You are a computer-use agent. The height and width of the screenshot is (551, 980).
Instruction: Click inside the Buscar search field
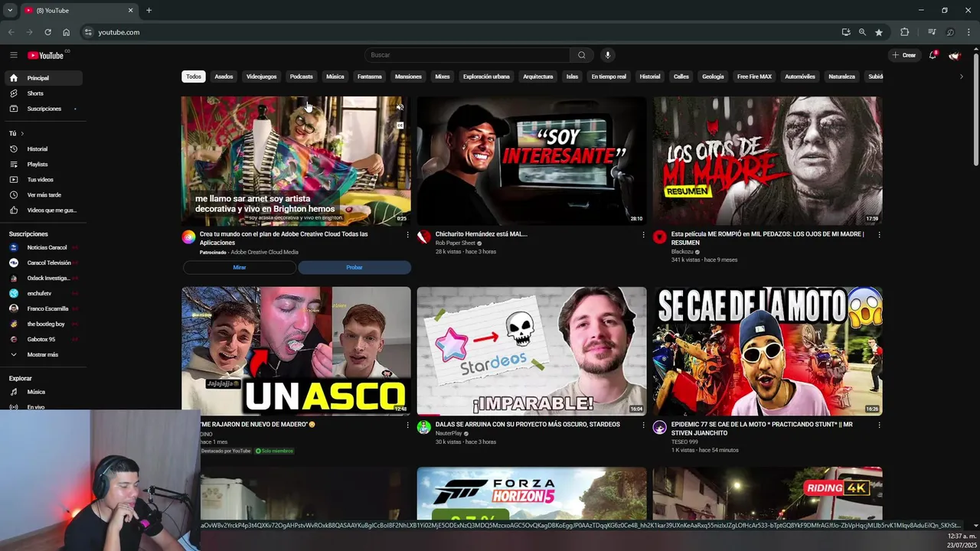point(467,55)
